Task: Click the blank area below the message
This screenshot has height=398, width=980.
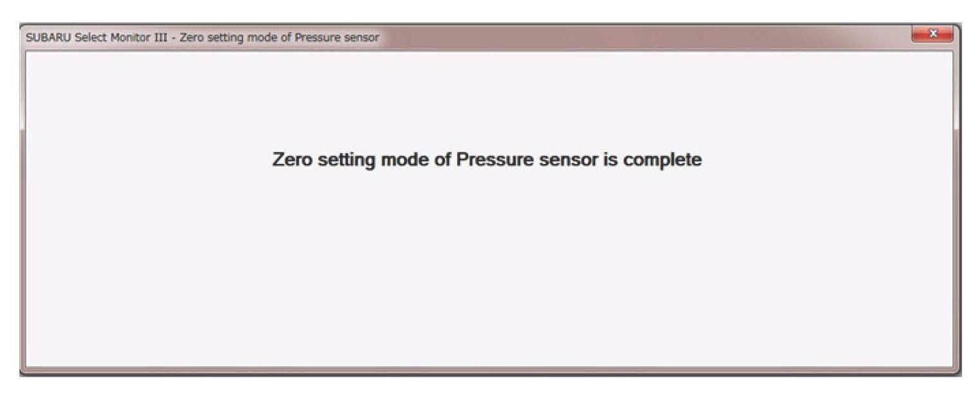Action: (487, 269)
